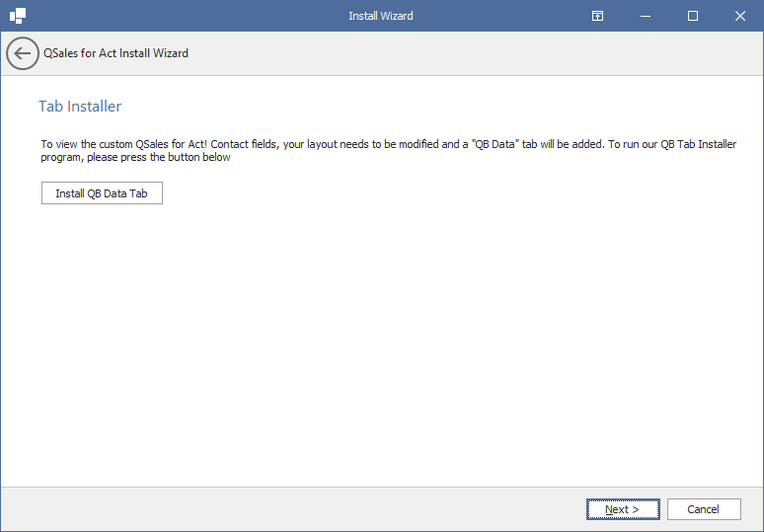Go back using the circular arrow icon
This screenshot has height=532, width=764.
click(x=23, y=53)
